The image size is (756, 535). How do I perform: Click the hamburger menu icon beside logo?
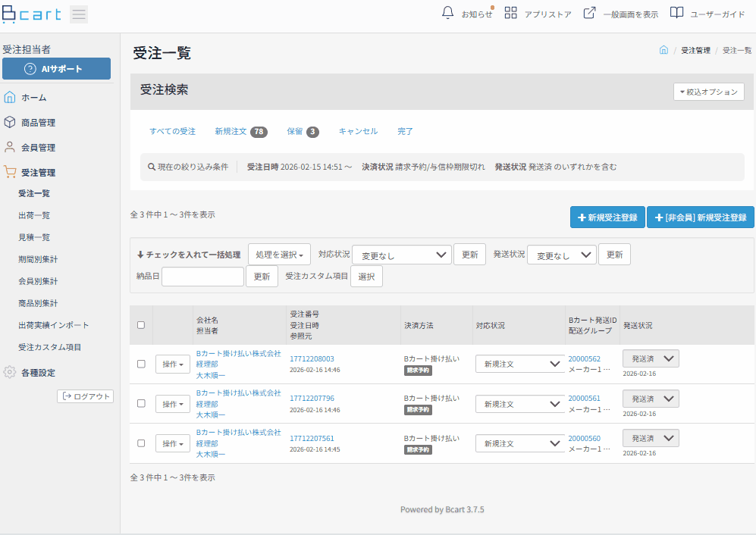tap(79, 14)
